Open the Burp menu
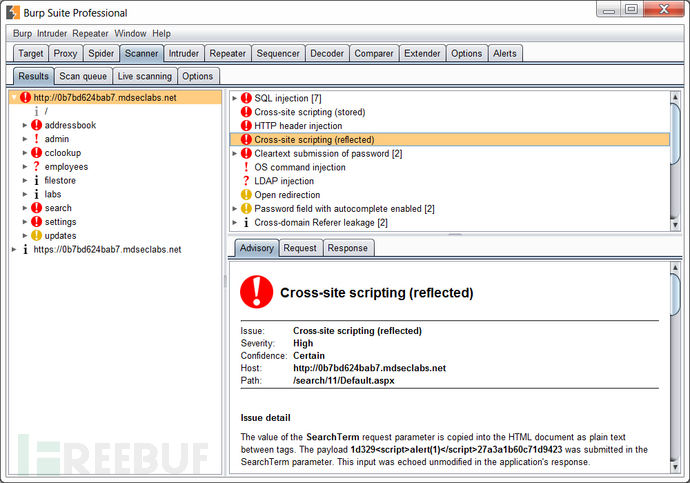The width and height of the screenshot is (690, 483). click(22, 33)
